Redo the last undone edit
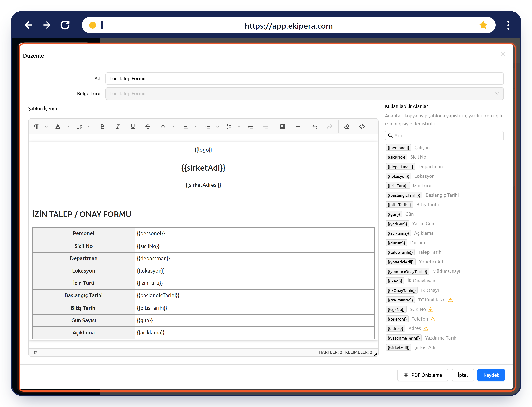Screen dimensions: 532x407 point(330,127)
